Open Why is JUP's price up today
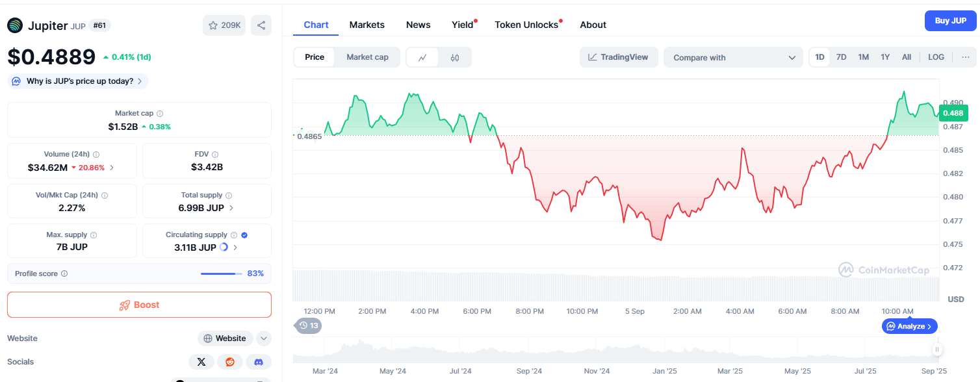Image resolution: width=980 pixels, height=382 pixels. [x=78, y=81]
